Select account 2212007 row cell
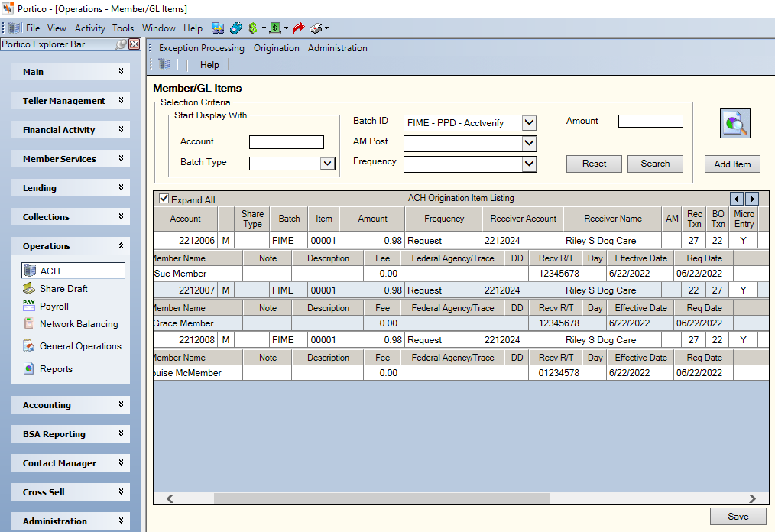The image size is (775, 532). coord(186,290)
